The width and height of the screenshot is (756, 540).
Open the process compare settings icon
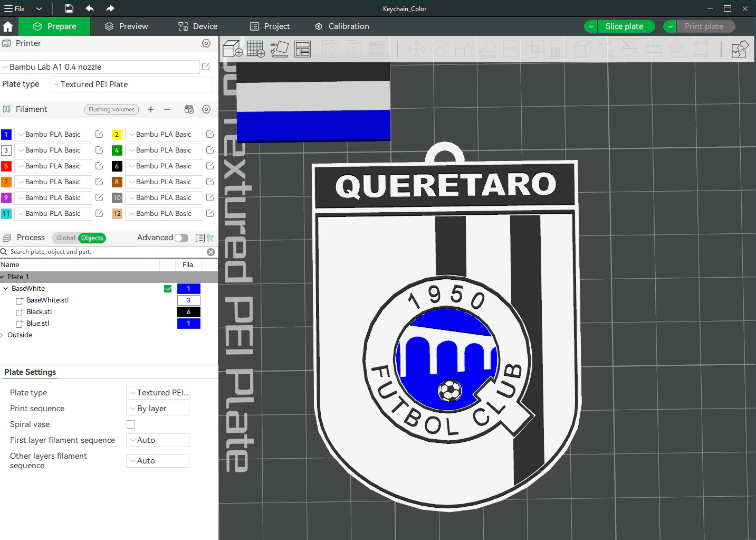[210, 238]
